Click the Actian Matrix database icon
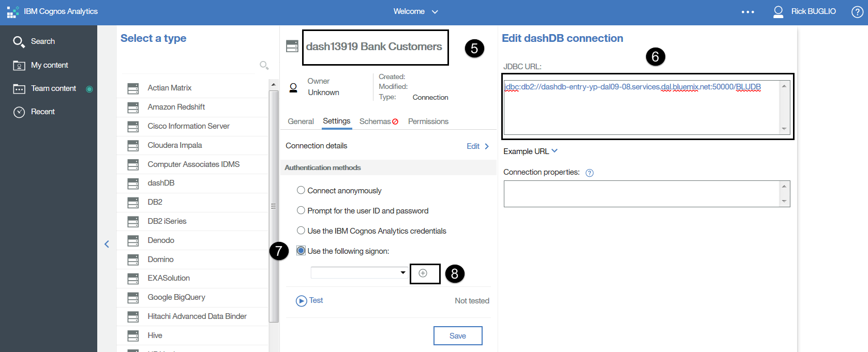The image size is (868, 352). coord(133,88)
